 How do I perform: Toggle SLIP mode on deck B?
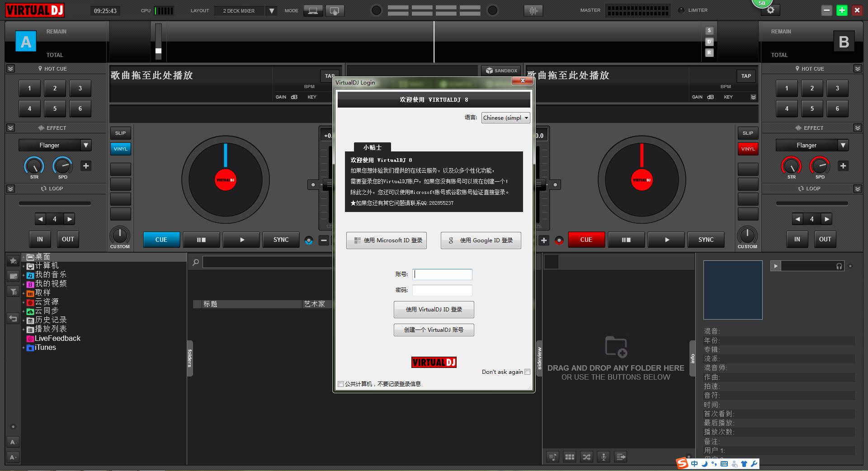748,133
